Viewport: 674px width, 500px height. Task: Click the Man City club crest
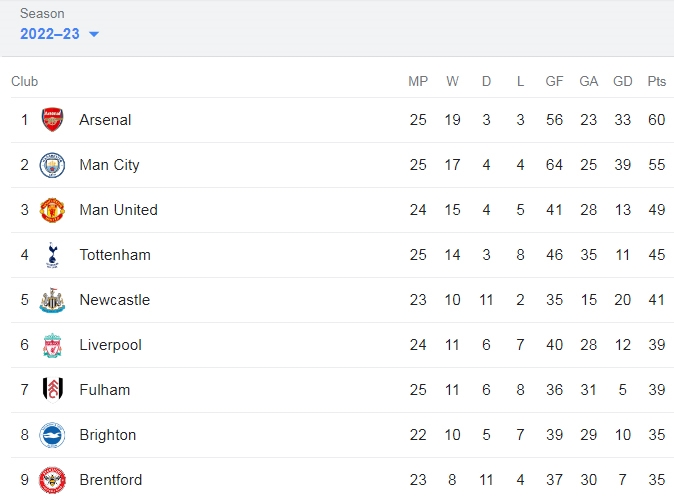click(x=52, y=165)
